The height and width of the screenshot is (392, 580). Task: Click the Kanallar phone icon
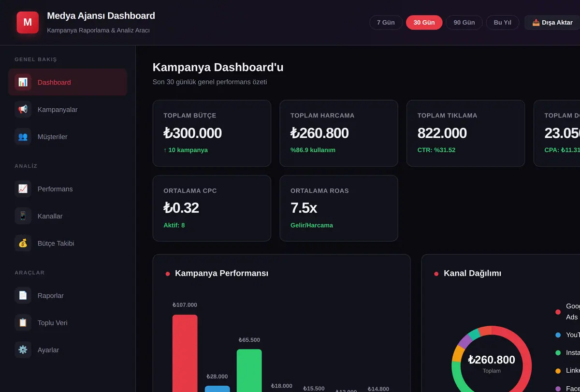[23, 216]
